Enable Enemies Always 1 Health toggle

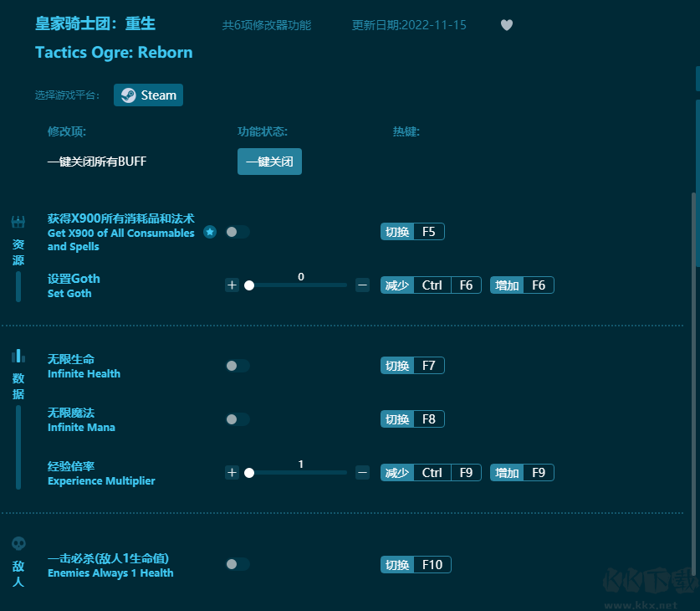(238, 565)
